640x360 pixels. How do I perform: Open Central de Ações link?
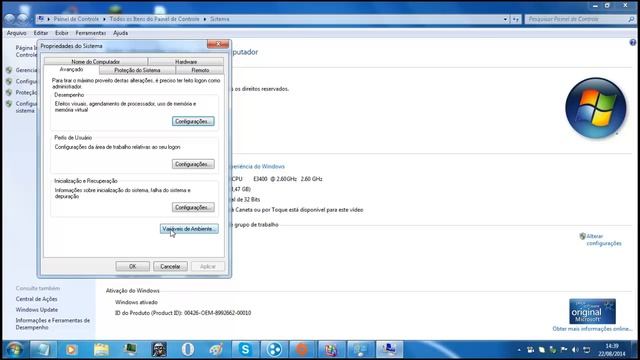coord(36,299)
